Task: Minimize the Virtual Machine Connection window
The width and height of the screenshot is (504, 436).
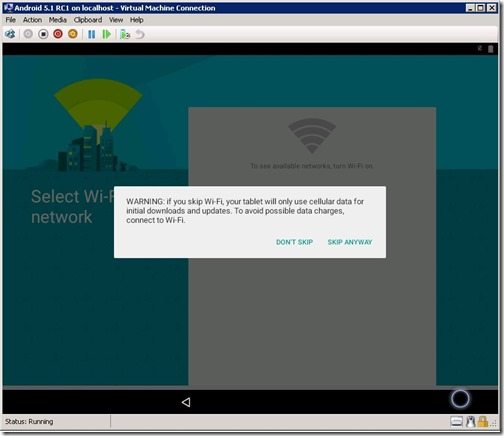Action: pos(470,8)
